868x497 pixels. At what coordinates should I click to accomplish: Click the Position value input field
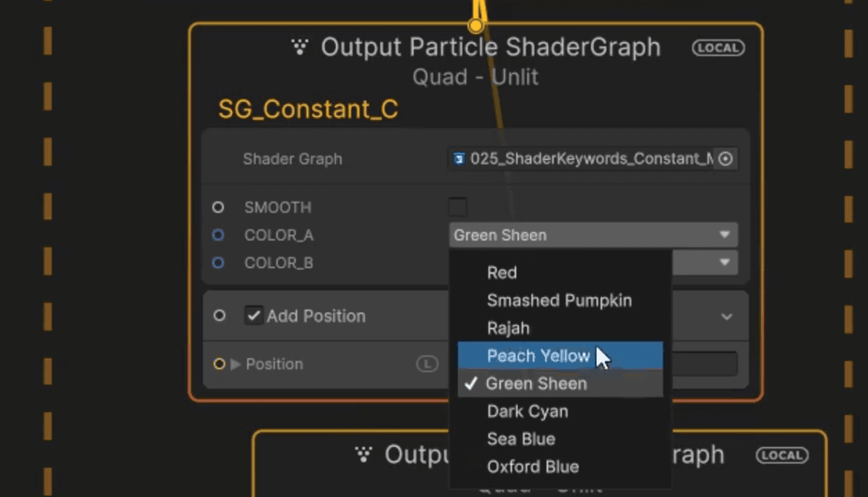[705, 363]
